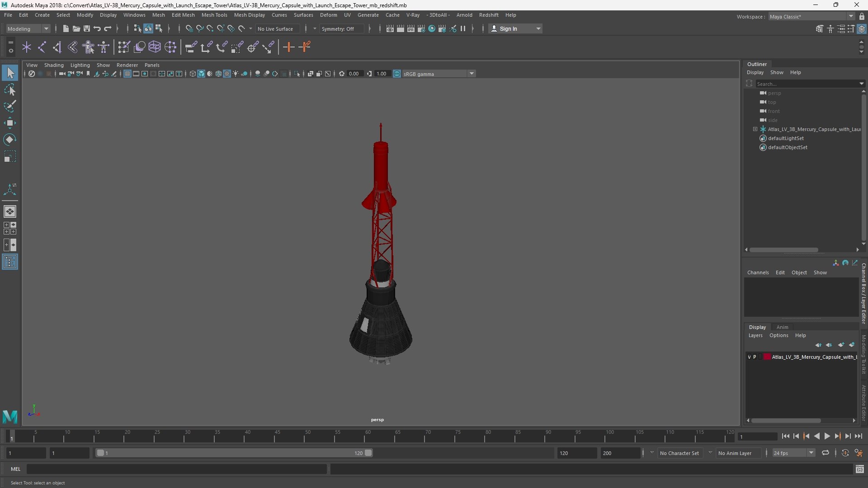
Task: Open the Sign In dropdown
Action: [515, 28]
